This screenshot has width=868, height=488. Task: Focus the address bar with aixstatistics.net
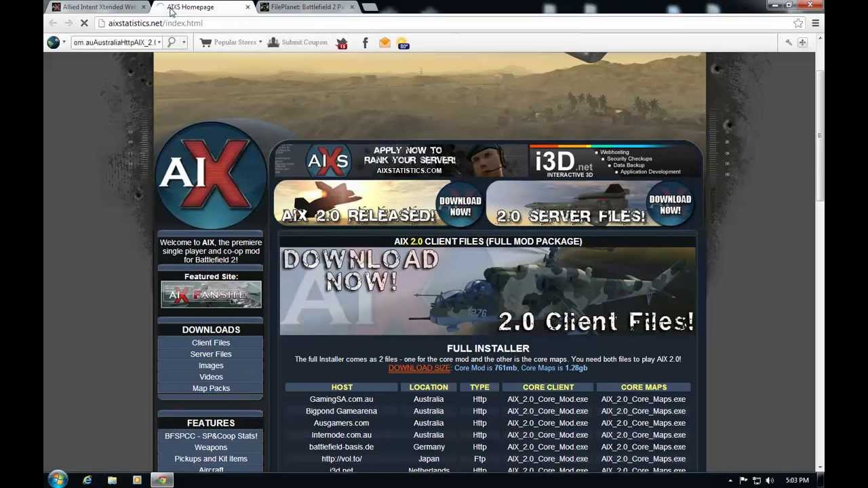tap(448, 23)
